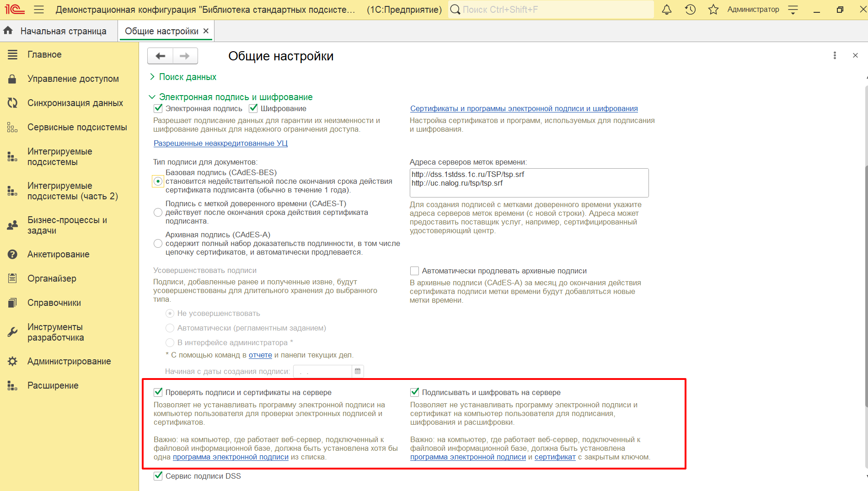The width and height of the screenshot is (868, 491).
Task: Click the gear icon for Администрирование
Action: tap(12, 361)
